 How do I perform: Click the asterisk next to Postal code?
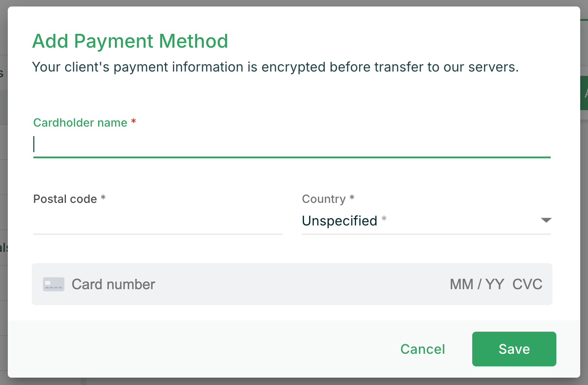click(103, 198)
